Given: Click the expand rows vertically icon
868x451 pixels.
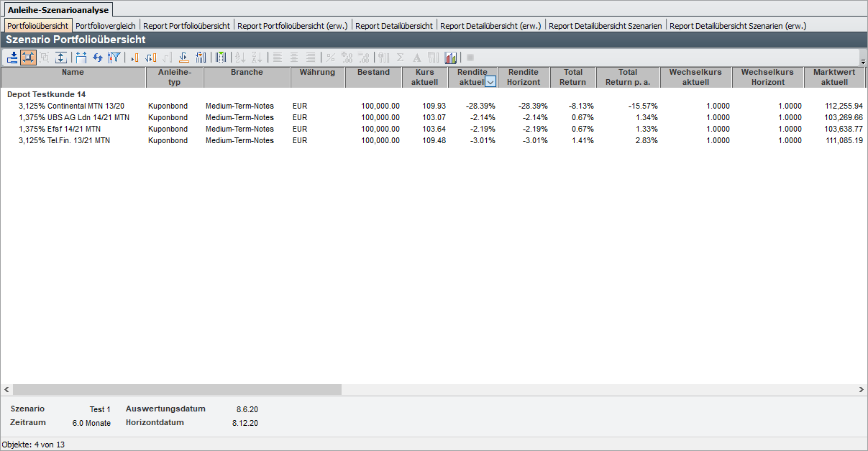Looking at the screenshot, I should (61, 58).
